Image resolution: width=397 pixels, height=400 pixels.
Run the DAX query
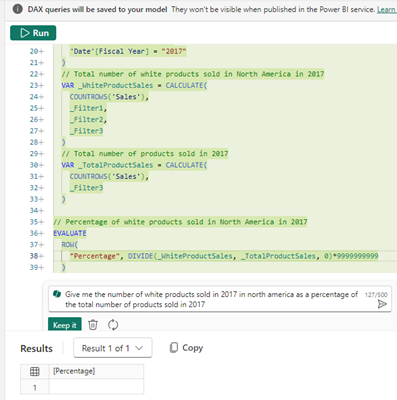(x=33, y=33)
